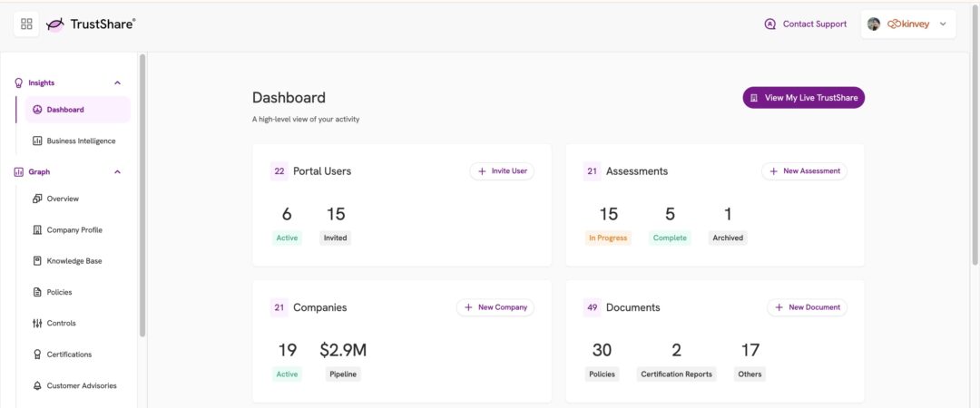Click the Invite User button
The image size is (980, 408).
click(x=502, y=171)
